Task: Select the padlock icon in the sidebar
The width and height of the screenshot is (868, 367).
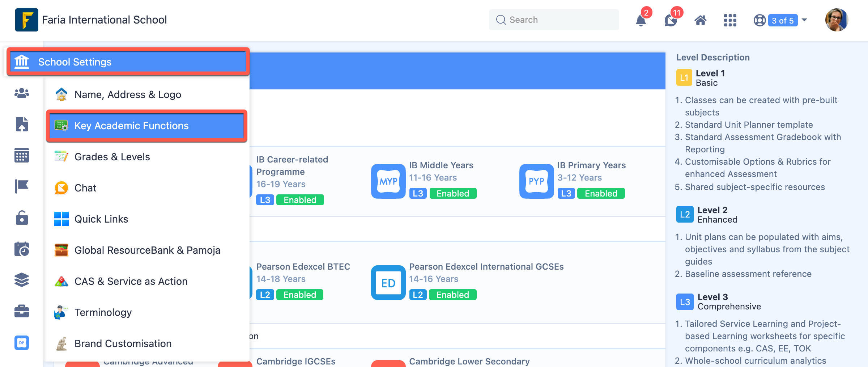Action: (x=22, y=218)
